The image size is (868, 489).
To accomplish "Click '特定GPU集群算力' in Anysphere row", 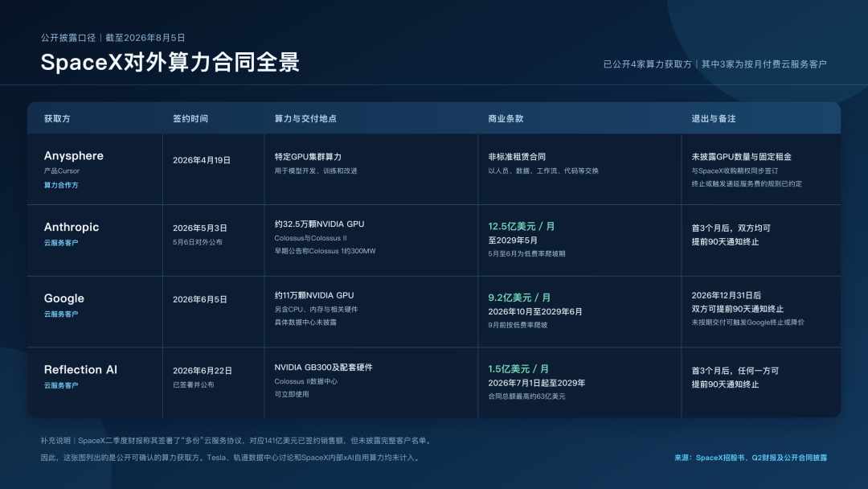I will (308, 157).
